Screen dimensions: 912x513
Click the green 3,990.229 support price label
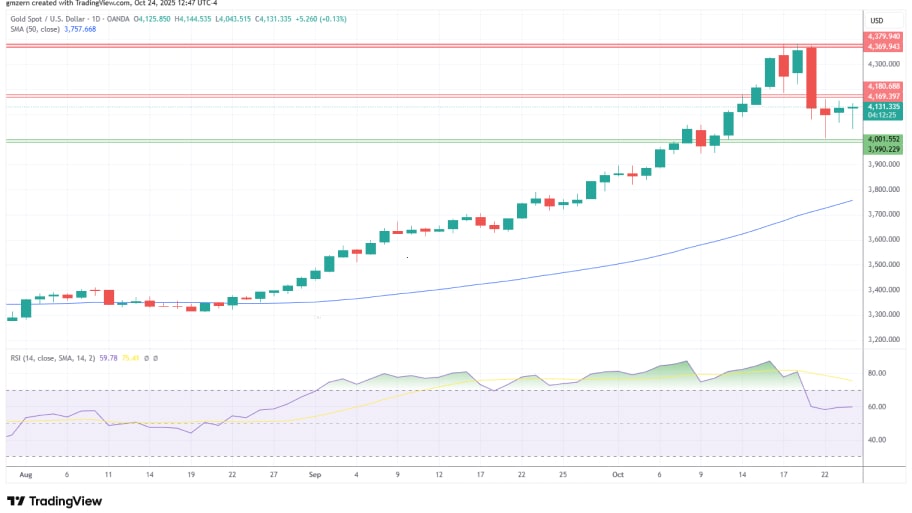[883, 149]
